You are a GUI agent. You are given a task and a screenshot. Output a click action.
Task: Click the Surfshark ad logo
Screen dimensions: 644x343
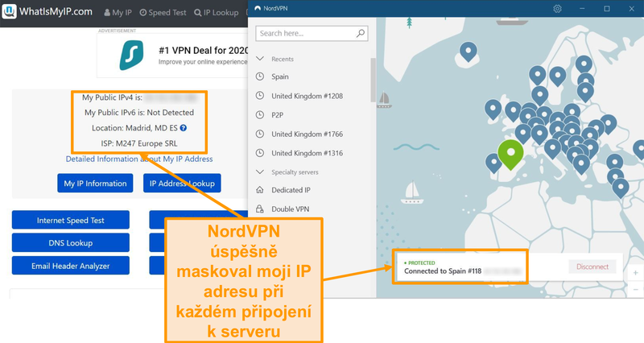131,56
